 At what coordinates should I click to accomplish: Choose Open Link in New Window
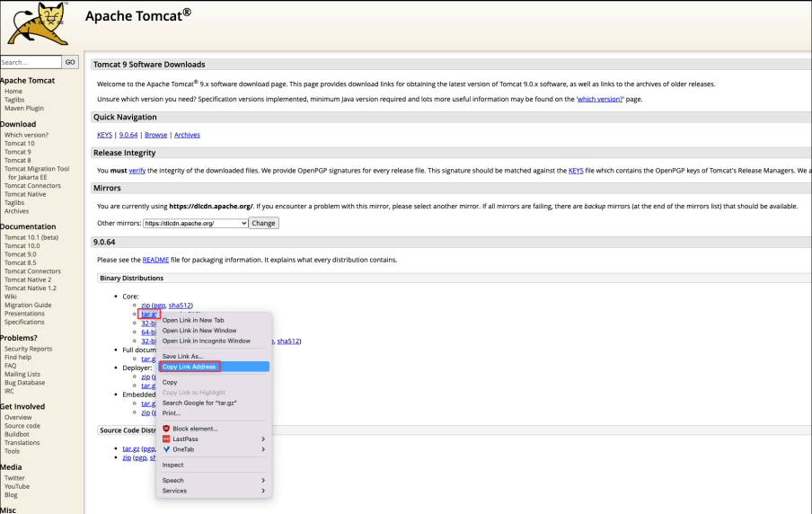click(214, 331)
